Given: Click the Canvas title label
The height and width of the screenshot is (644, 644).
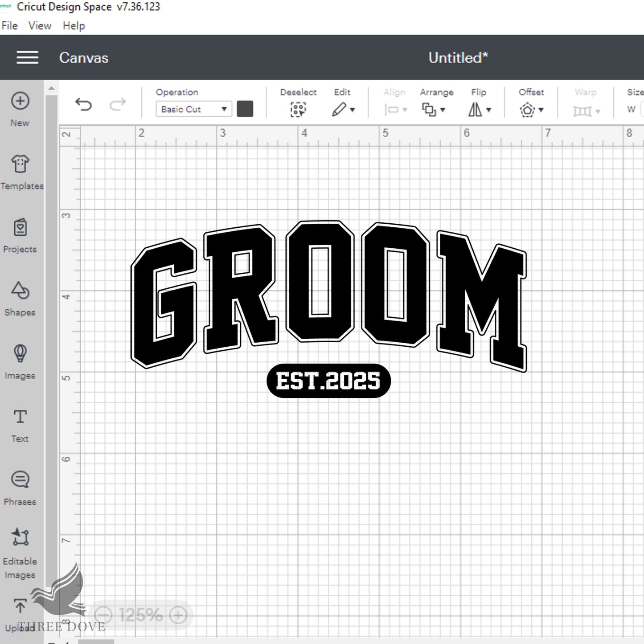Looking at the screenshot, I should click(84, 58).
